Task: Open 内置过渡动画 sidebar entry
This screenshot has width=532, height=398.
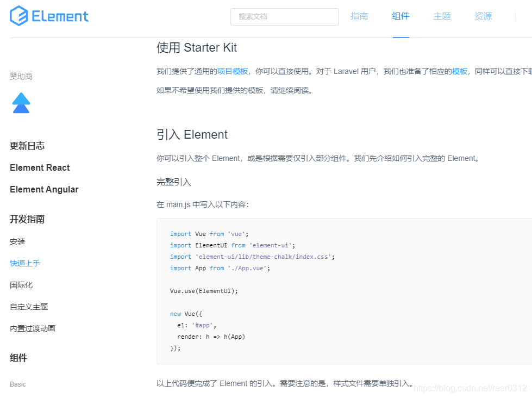Action: pos(33,328)
